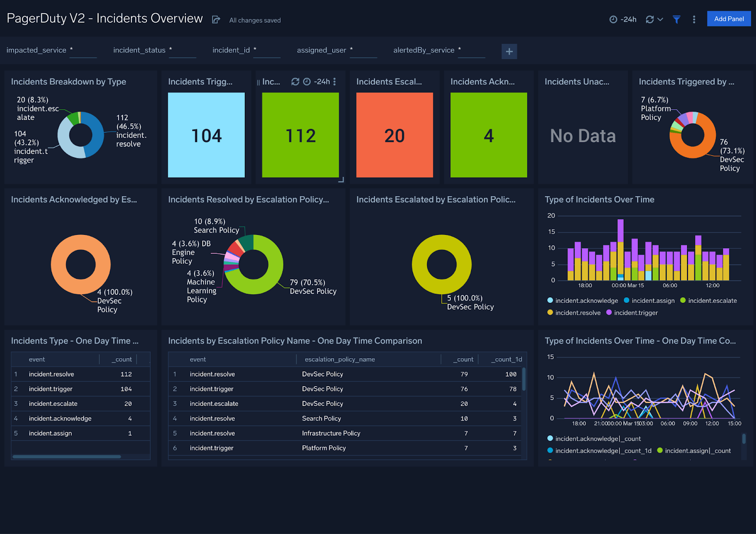This screenshot has width=756, height=534.
Task: Open the dashboard time range selector showing -24h
Action: pyautogui.click(x=622, y=19)
